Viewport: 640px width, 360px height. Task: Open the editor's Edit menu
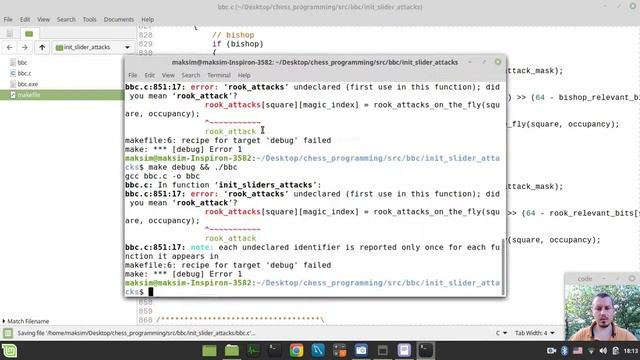click(25, 20)
